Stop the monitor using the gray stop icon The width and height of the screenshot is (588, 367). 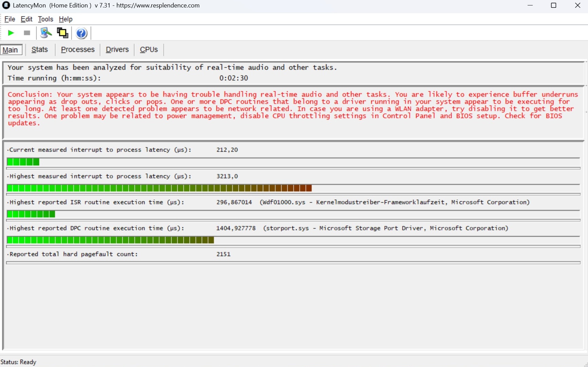(27, 33)
